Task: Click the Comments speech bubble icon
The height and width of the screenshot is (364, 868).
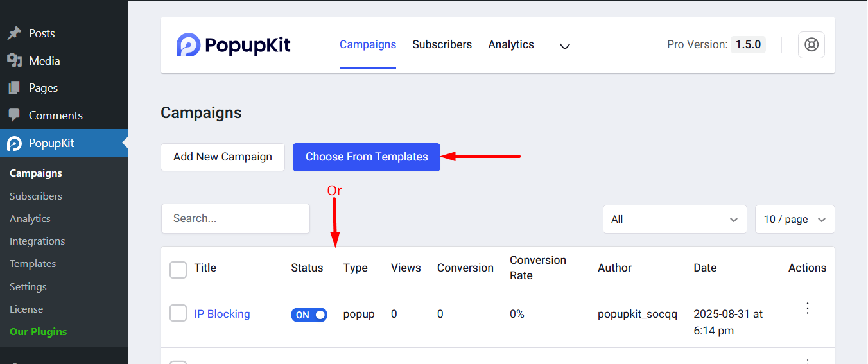Action: click(14, 116)
